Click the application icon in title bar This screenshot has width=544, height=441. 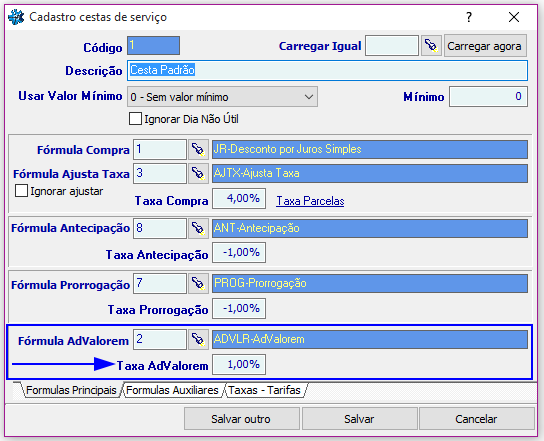pyautogui.click(x=16, y=17)
